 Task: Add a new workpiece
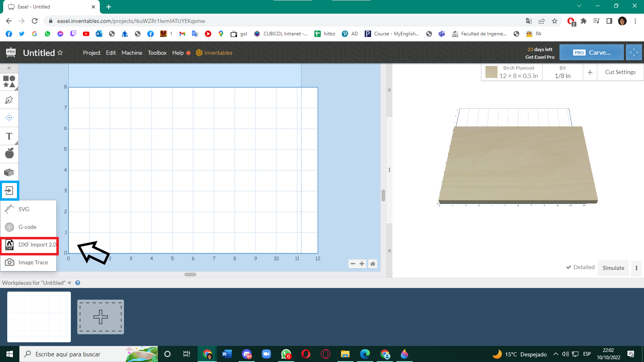tap(101, 317)
